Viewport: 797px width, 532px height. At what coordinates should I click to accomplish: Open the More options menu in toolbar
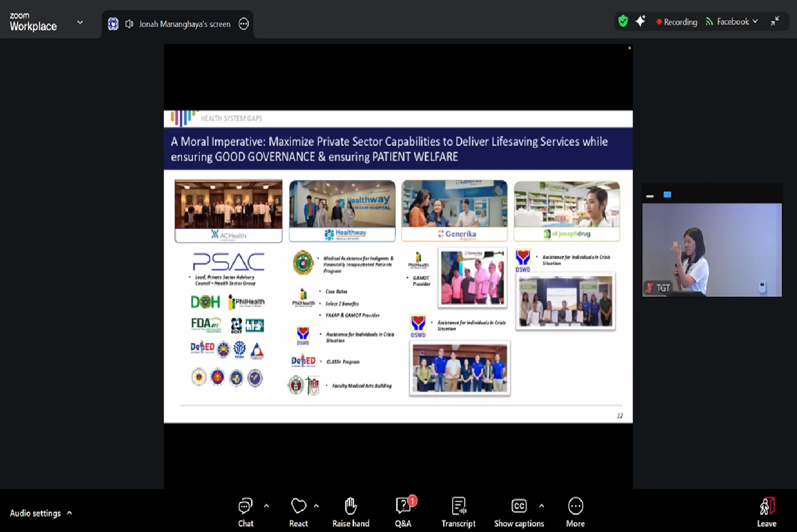point(575,512)
